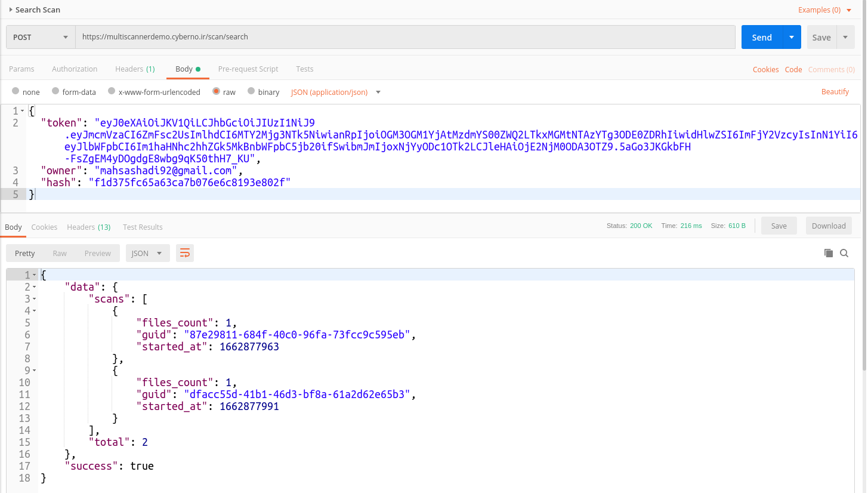Open the response format JSON dropdown
Viewport: 868px width, 493px height.
point(147,253)
